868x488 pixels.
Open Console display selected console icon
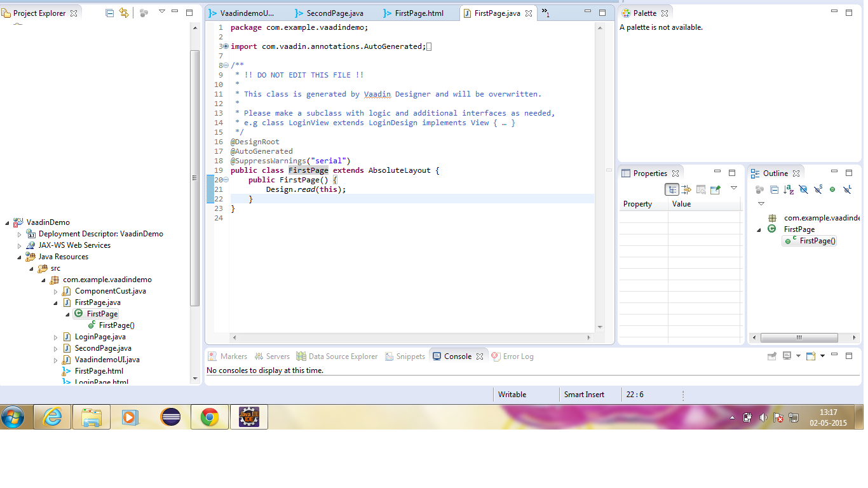pyautogui.click(x=787, y=356)
